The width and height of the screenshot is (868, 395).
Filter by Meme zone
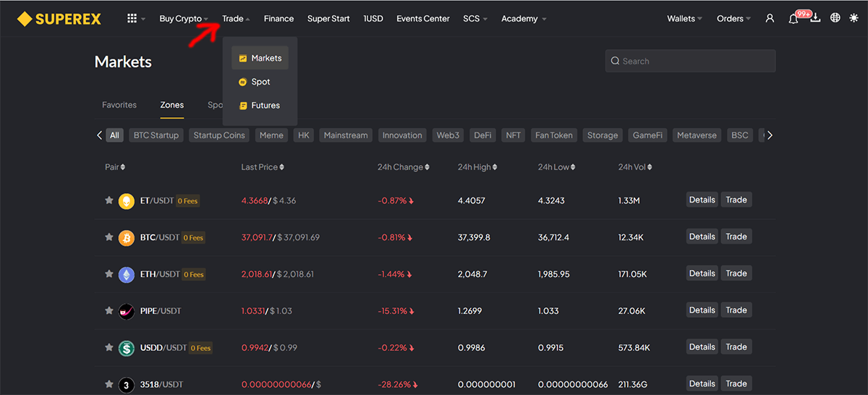pos(271,135)
